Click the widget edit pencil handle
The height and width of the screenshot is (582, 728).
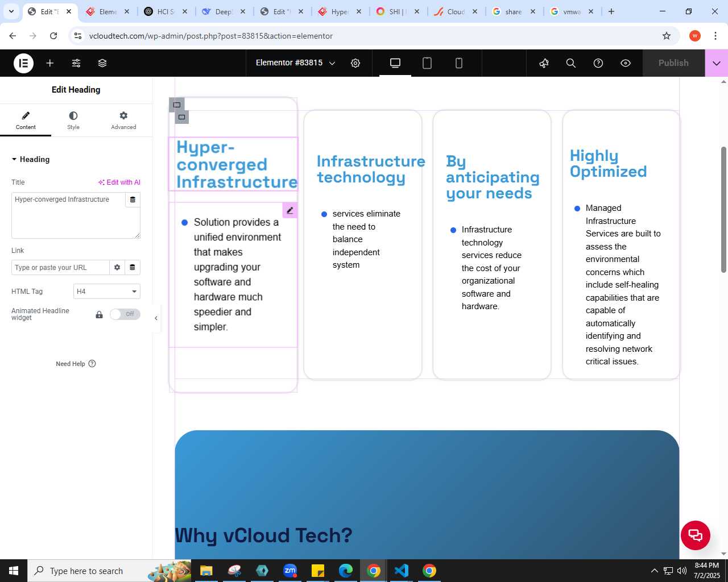[x=290, y=210]
